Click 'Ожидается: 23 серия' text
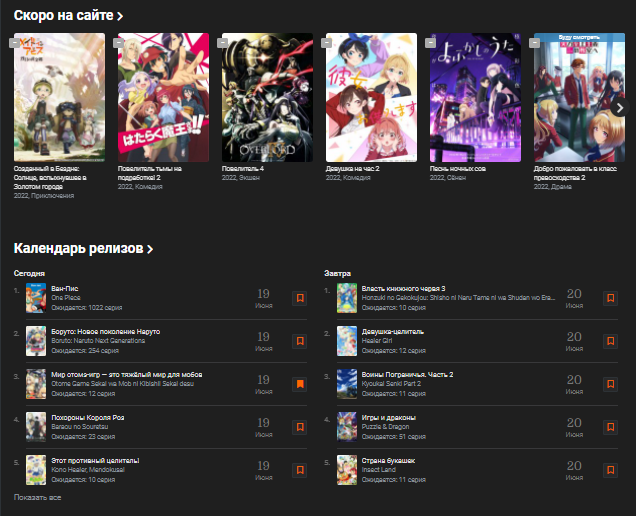The width and height of the screenshot is (636, 516). 83,436
